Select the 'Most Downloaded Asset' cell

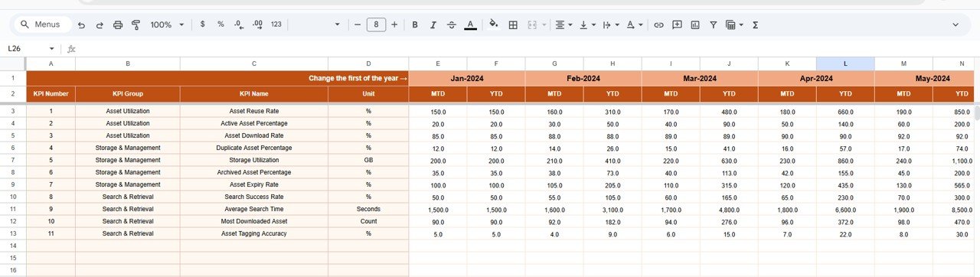(x=254, y=221)
